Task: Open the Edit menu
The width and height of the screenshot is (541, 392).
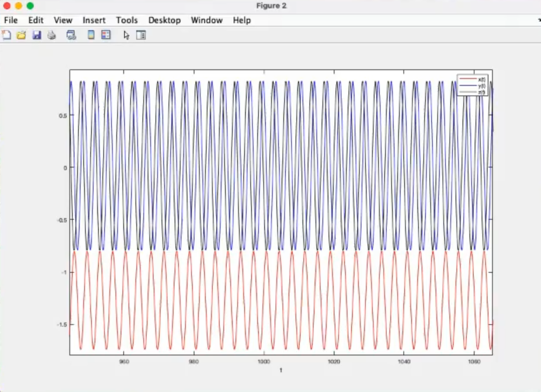Action: (x=36, y=20)
